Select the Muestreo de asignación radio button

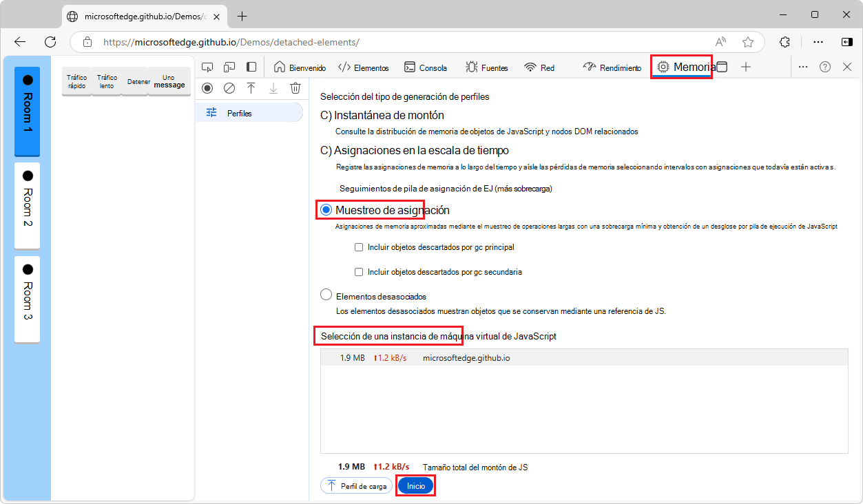pos(326,209)
